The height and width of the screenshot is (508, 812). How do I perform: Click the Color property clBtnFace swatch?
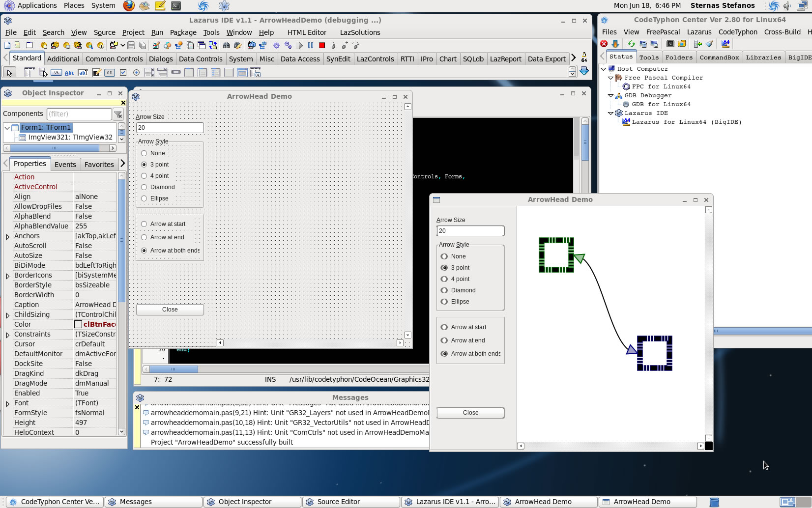tap(78, 324)
